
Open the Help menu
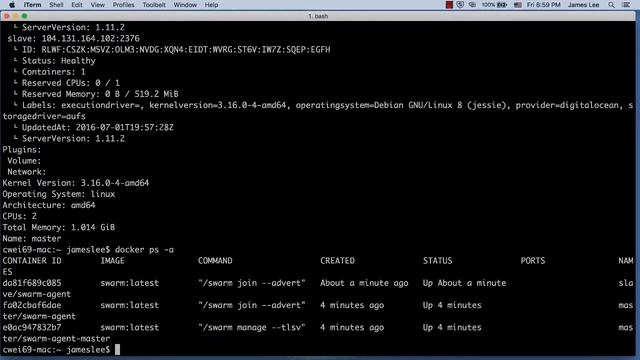(x=211, y=5)
